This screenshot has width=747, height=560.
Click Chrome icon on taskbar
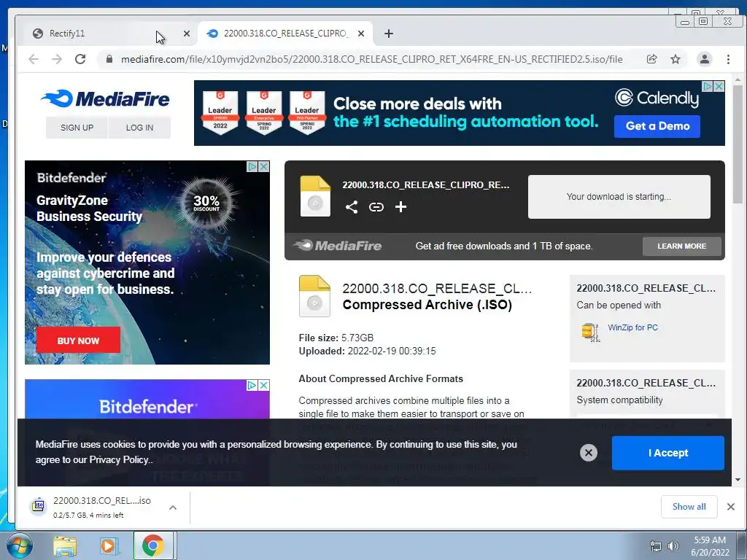coord(152,545)
